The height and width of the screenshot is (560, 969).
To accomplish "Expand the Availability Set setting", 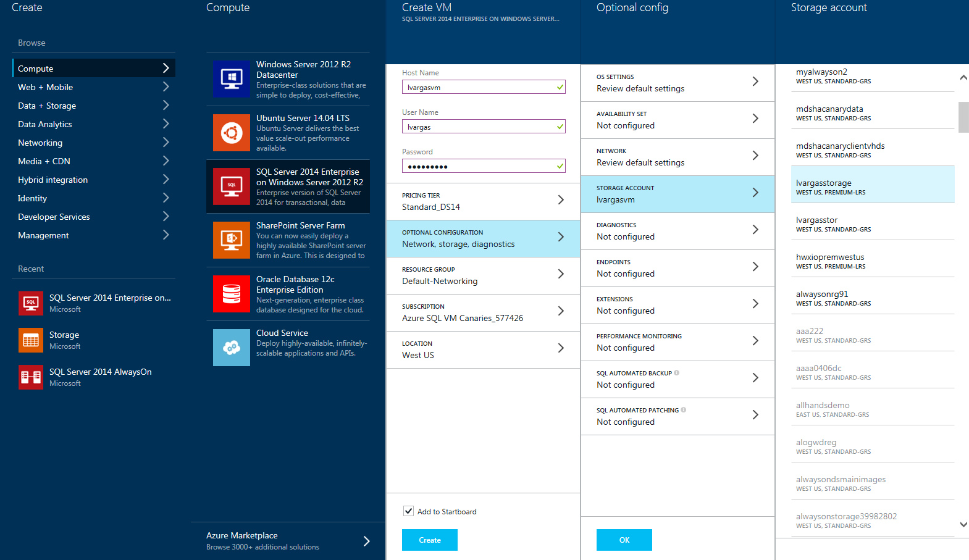I will coord(677,120).
